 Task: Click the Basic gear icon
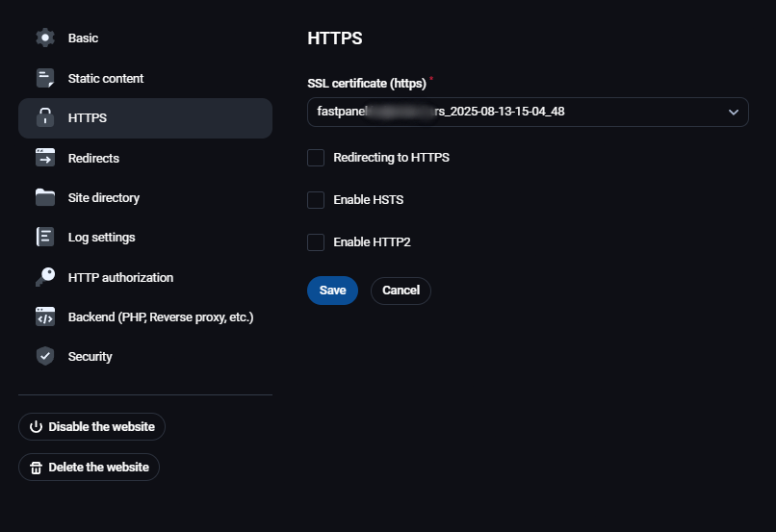(45, 38)
